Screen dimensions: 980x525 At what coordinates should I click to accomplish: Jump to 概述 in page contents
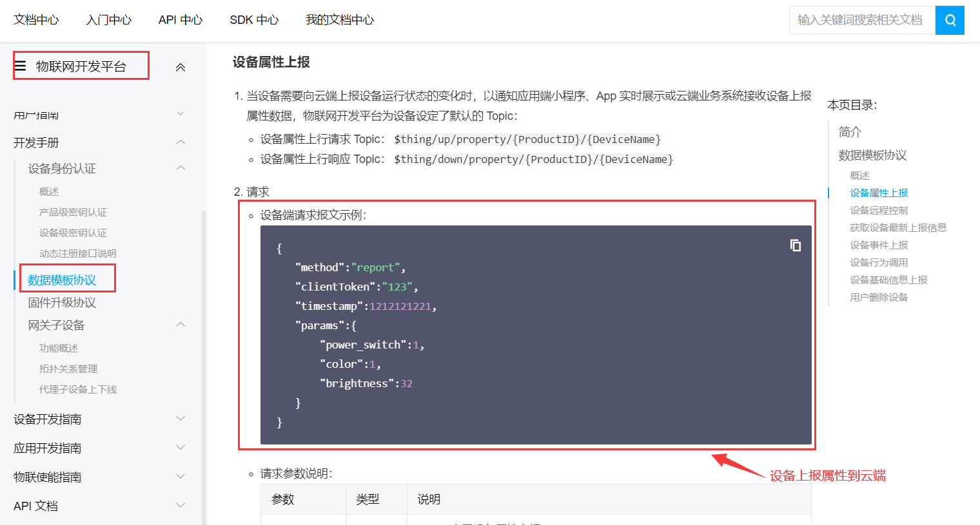click(859, 175)
